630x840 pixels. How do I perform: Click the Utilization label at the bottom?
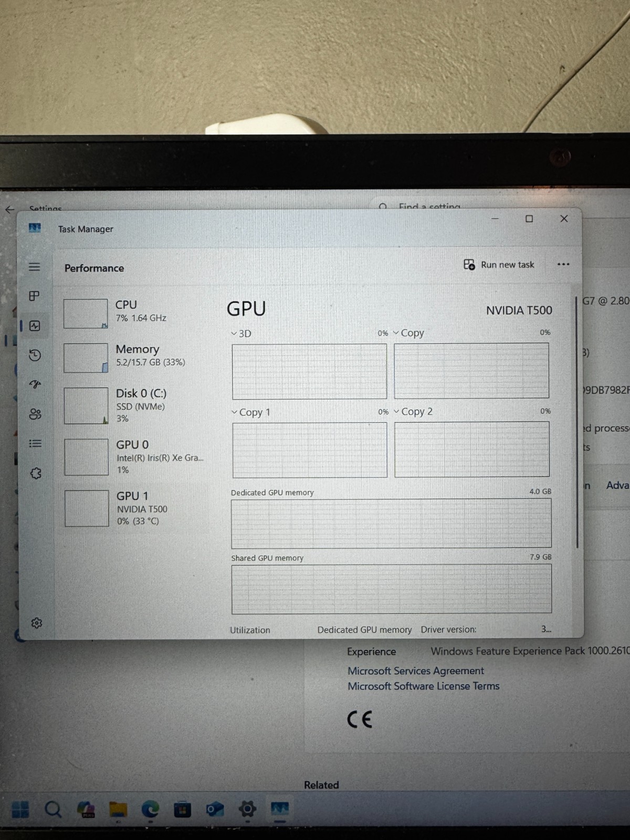click(250, 630)
